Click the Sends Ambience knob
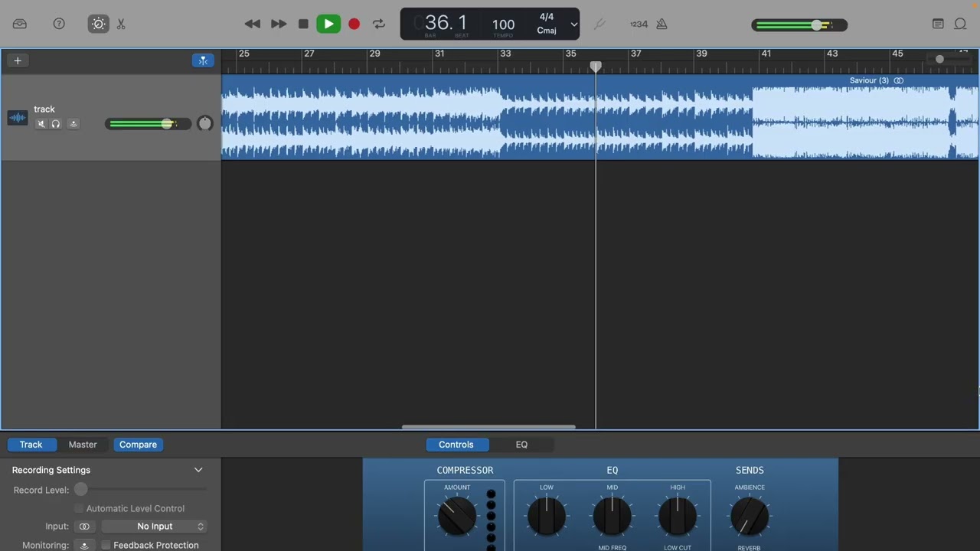The height and width of the screenshot is (551, 980). [750, 516]
